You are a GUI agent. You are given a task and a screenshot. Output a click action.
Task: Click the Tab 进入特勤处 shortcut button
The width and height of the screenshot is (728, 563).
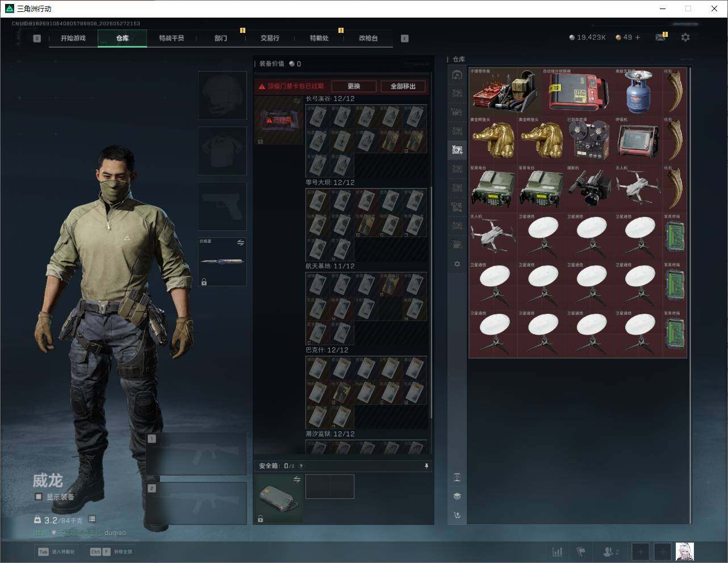pos(56,552)
